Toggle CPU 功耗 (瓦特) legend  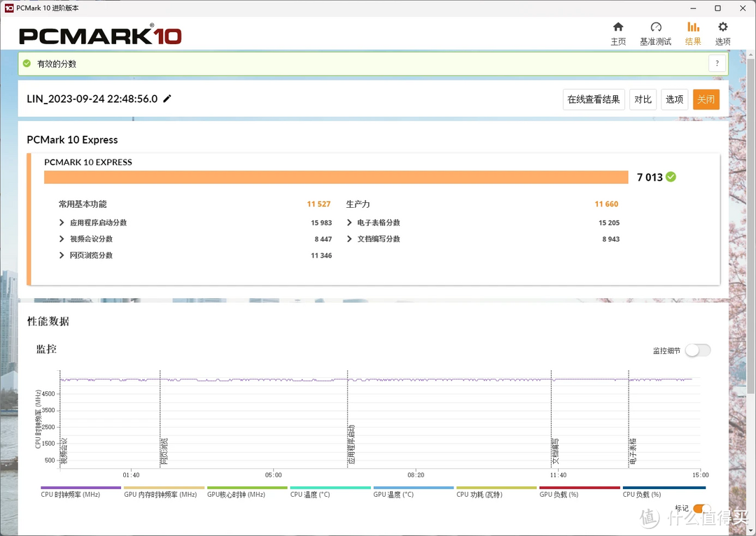pyautogui.click(x=496, y=492)
